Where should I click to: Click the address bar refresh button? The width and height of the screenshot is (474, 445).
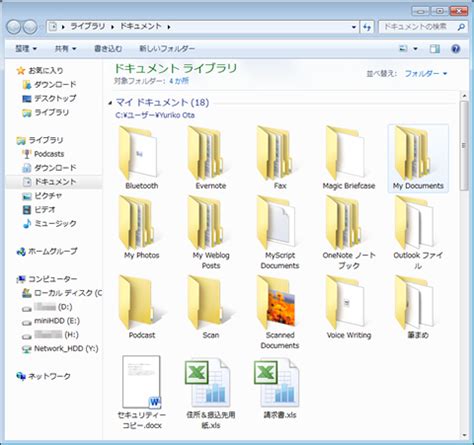tap(367, 27)
